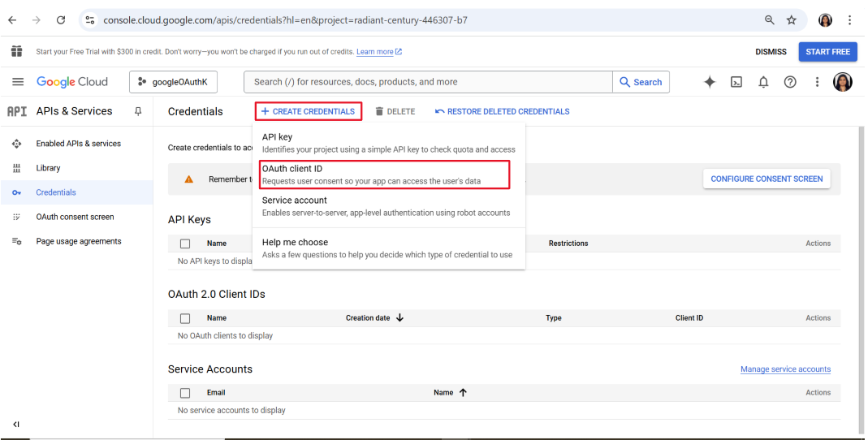Go back with browser back arrow

coord(12,20)
